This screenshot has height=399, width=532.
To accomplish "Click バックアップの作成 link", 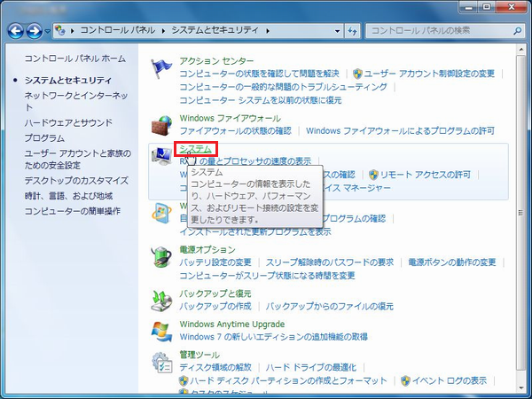I will (215, 307).
